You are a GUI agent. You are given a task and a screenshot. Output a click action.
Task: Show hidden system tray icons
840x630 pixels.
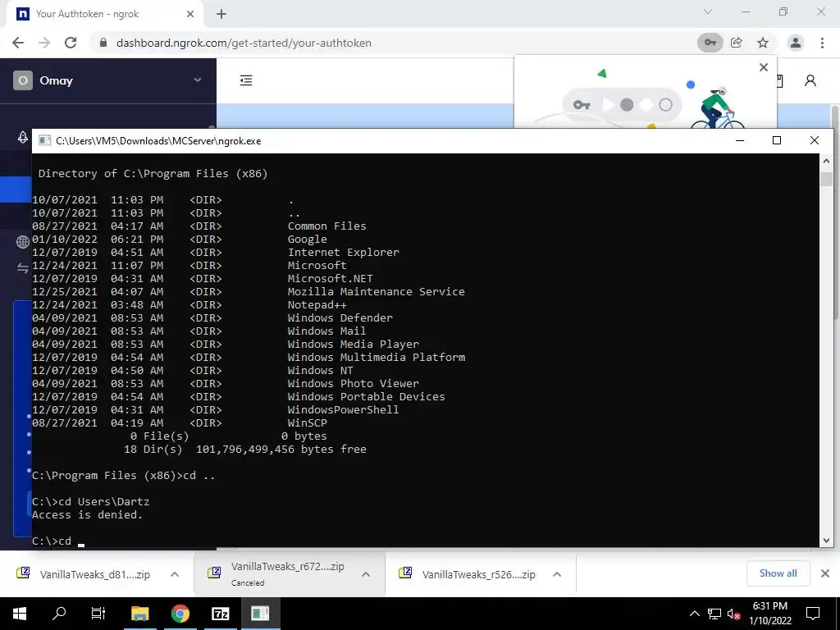694,614
